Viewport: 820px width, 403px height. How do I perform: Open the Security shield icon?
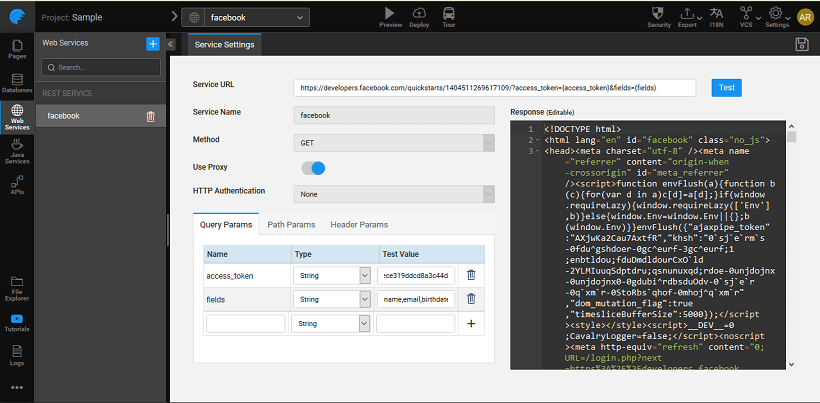pyautogui.click(x=658, y=13)
